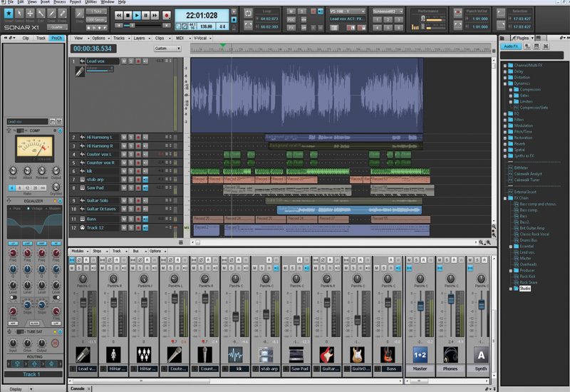570x392 pixels.
Task: Switch to the Clip inspector tab
Action: click(x=26, y=38)
